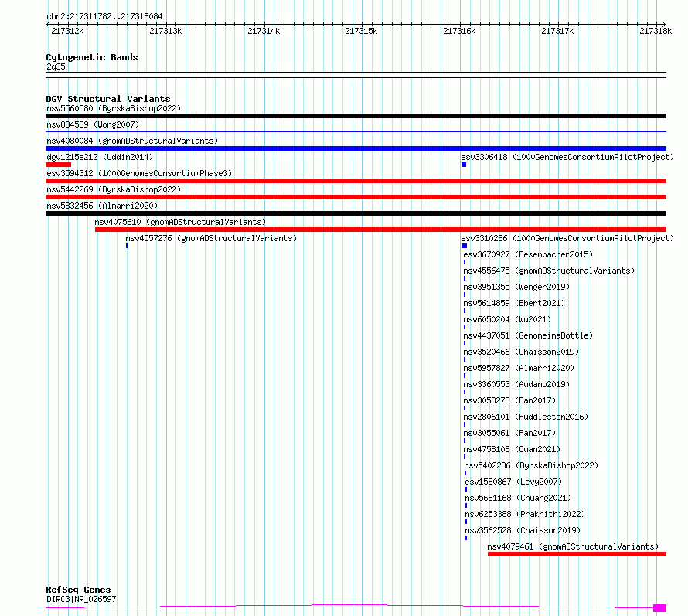Select the short red dgv1215e212 bar

[x=58, y=165]
